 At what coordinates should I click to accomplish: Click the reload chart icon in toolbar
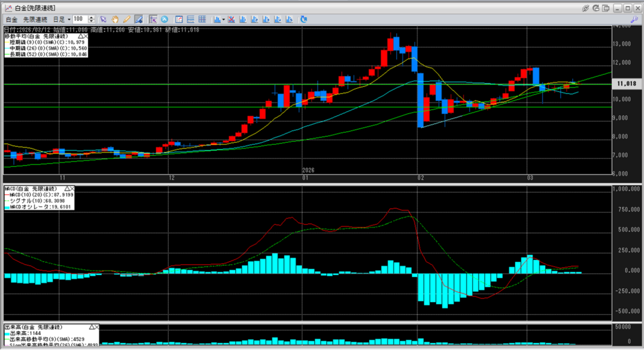click(x=304, y=20)
